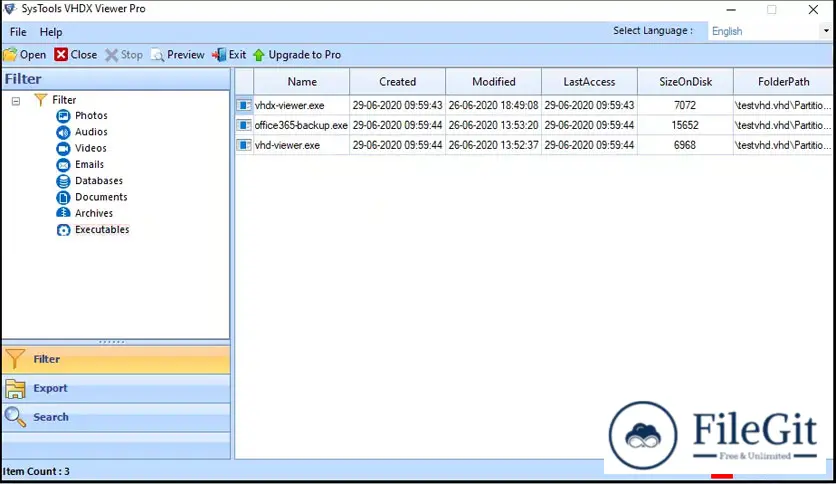The width and height of the screenshot is (836, 484).
Task: Click the Open toolbar label
Action: [x=33, y=55]
